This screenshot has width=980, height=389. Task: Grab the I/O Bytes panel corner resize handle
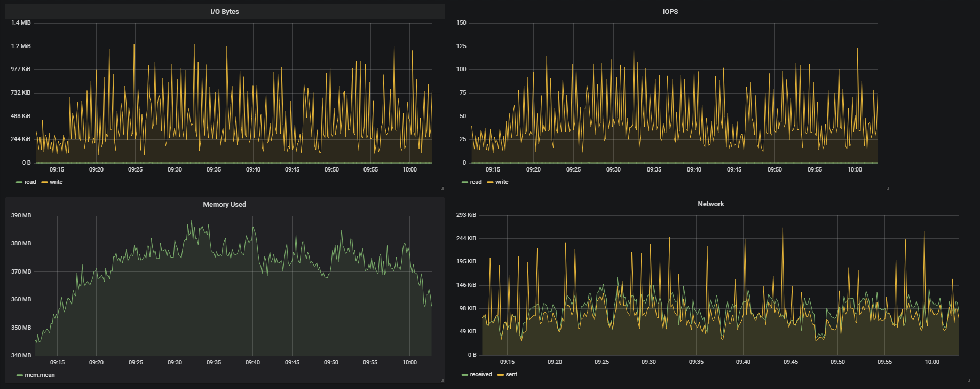442,188
